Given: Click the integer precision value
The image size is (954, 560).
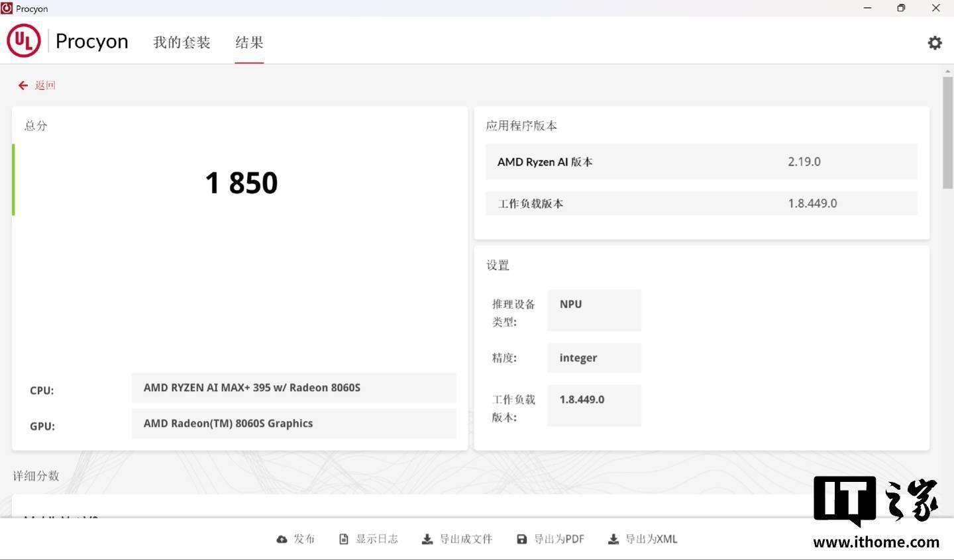Looking at the screenshot, I should tap(594, 358).
